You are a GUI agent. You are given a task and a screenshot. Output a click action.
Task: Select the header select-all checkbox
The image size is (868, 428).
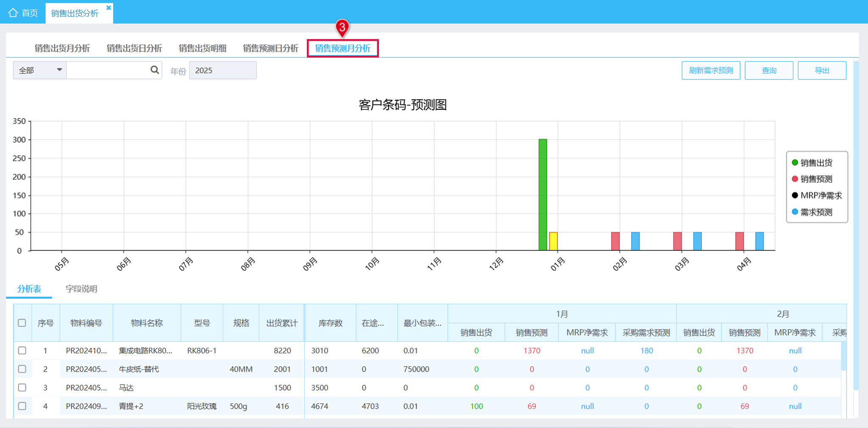point(22,323)
